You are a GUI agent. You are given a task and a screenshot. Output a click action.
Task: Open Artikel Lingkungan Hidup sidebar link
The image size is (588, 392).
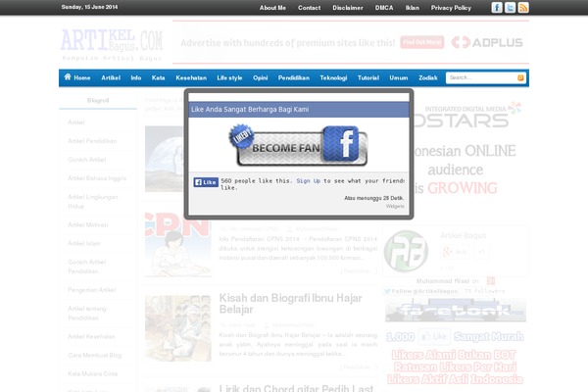(93, 202)
